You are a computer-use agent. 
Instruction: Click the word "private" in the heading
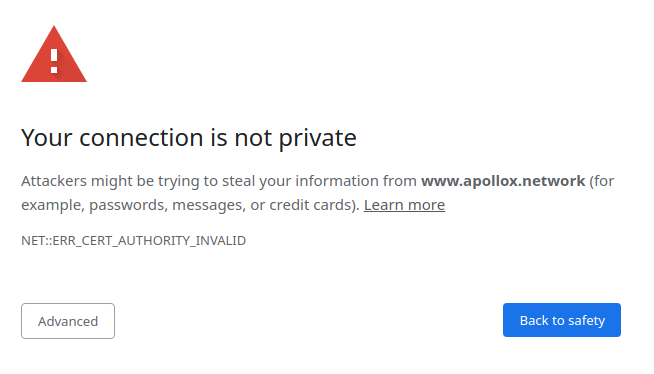tap(317, 138)
